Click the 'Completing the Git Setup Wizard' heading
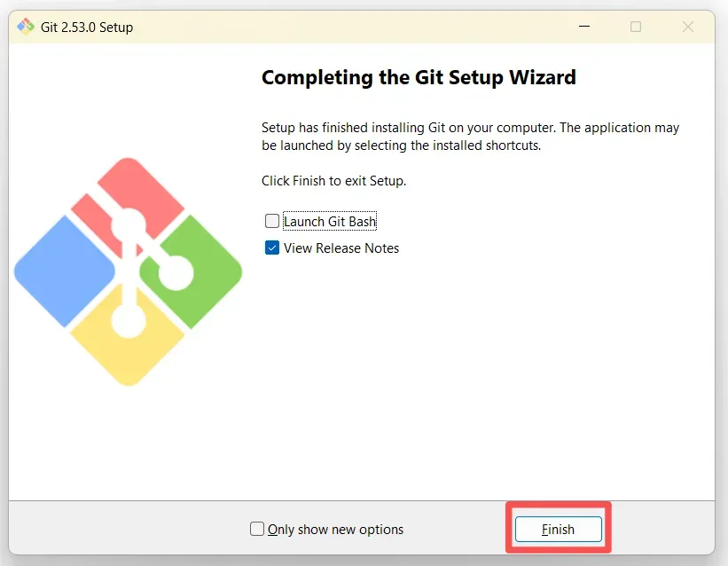The height and width of the screenshot is (566, 728). 419,77
